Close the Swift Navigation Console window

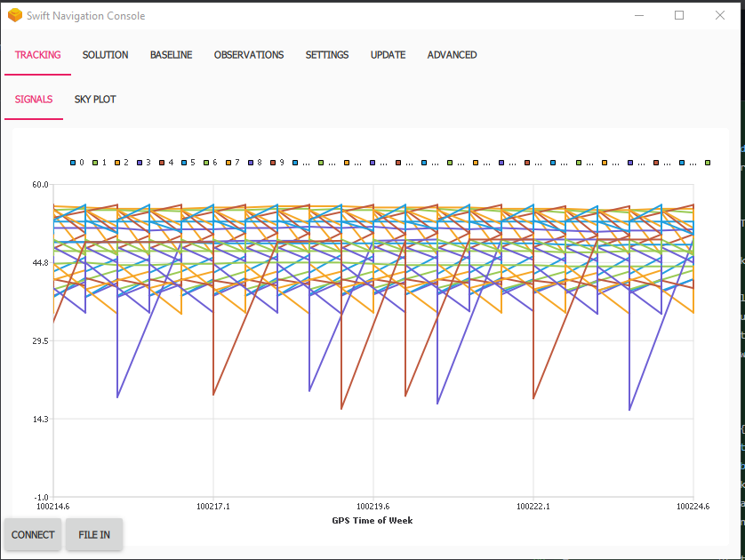(720, 15)
